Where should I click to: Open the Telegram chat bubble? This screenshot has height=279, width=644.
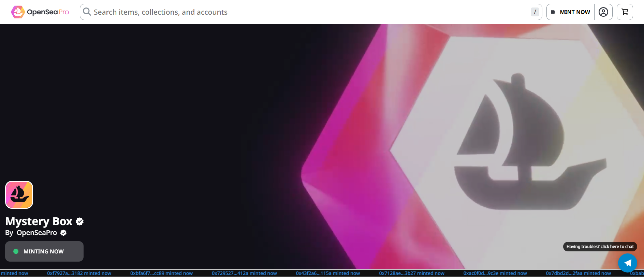(x=628, y=263)
